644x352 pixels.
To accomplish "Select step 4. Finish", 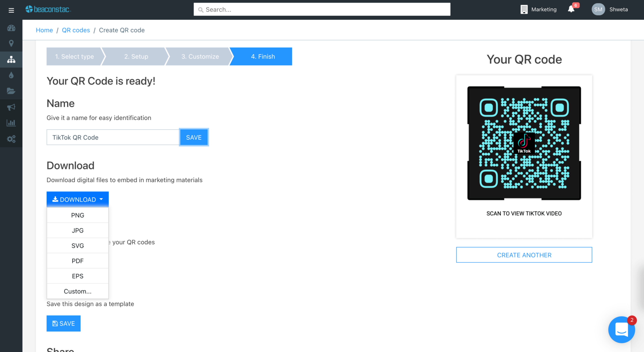I will (x=263, y=57).
